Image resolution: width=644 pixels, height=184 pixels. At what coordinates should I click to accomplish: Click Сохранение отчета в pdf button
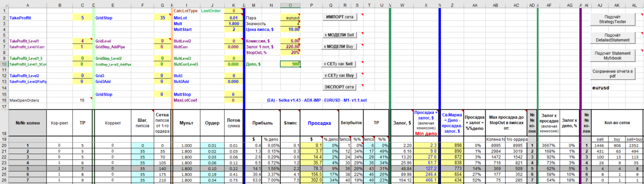(x=613, y=73)
